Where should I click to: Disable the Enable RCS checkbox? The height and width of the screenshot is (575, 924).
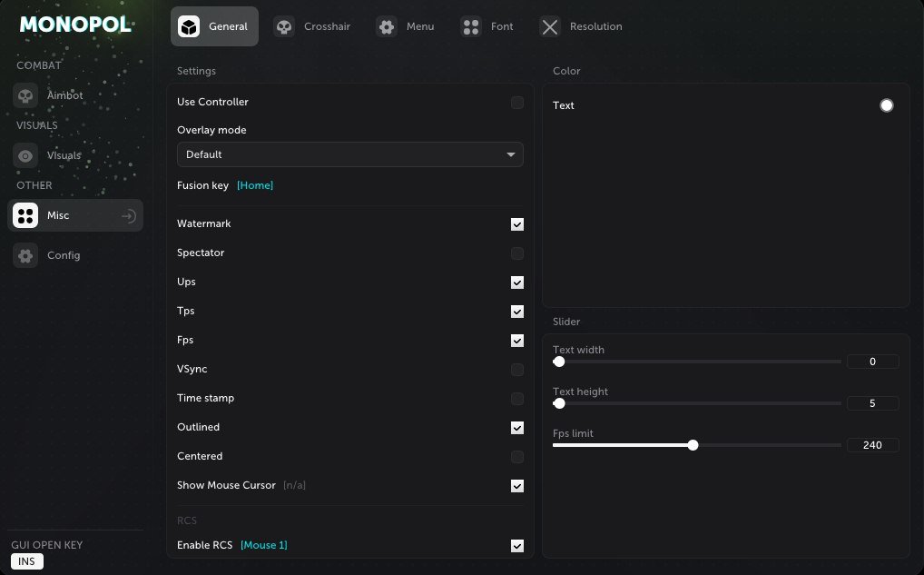point(517,546)
